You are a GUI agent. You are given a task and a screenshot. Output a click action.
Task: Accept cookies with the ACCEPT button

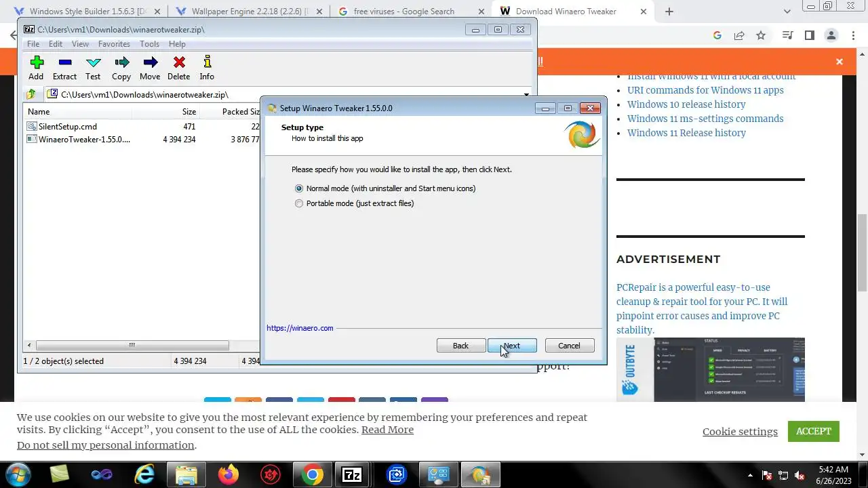click(814, 431)
